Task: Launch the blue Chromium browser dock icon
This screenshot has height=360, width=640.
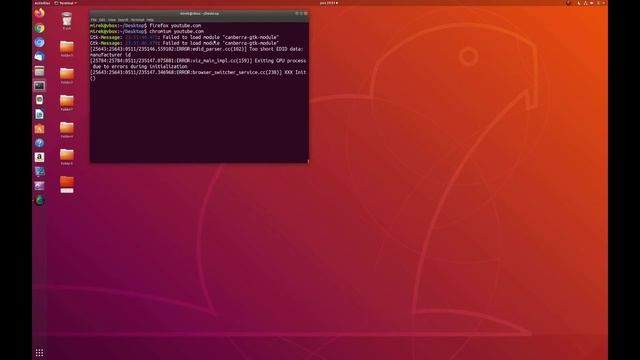Action: [39, 42]
